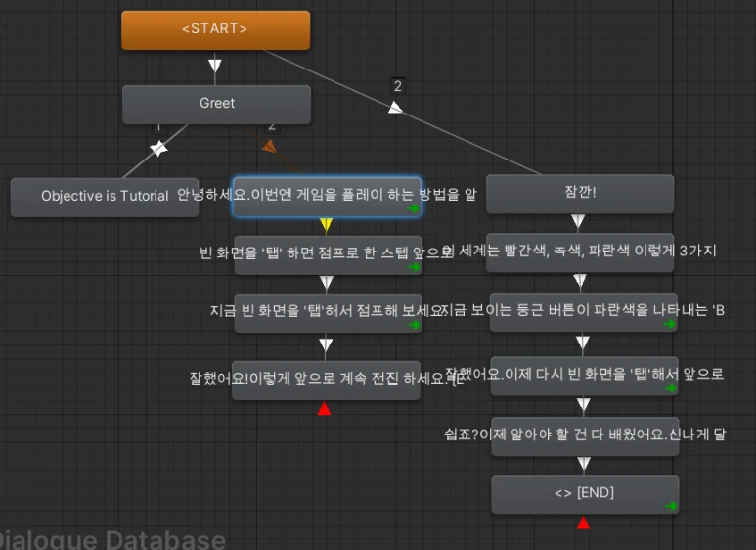Select the 잠깐! dialogue node

click(580, 194)
